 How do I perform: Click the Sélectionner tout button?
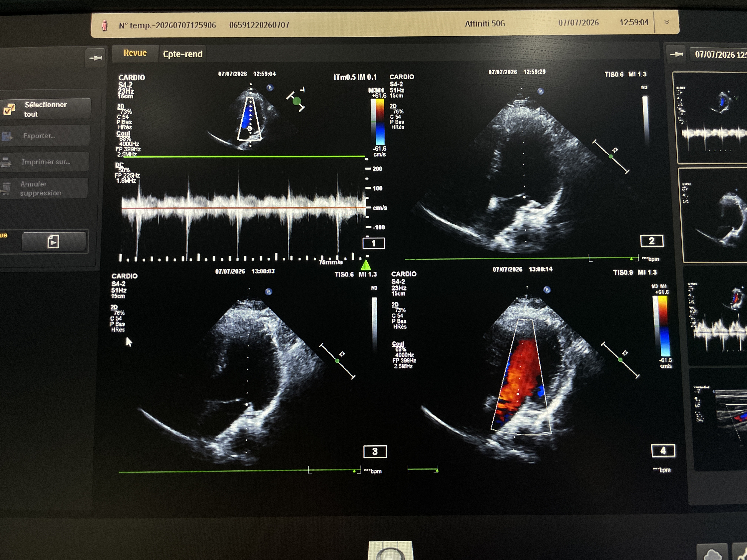46,109
